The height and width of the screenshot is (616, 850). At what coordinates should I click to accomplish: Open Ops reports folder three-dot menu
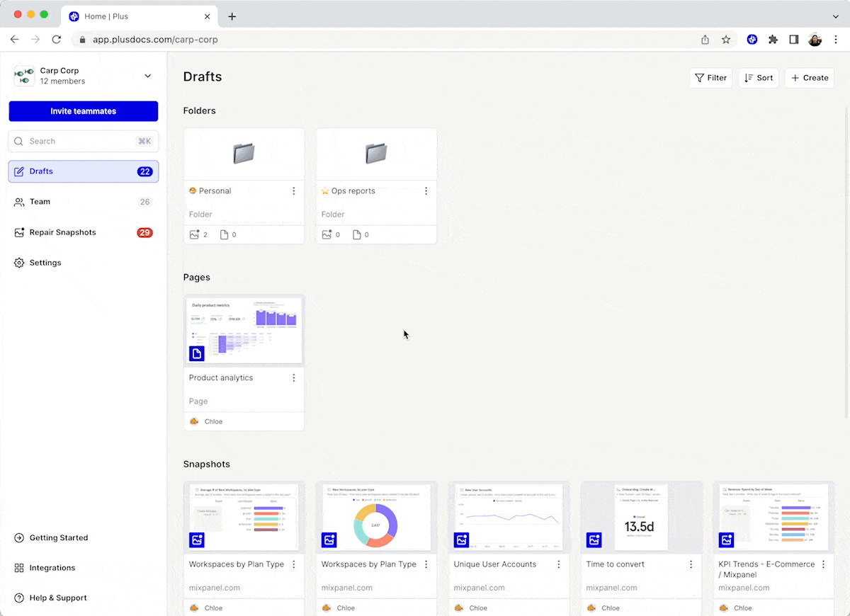[x=426, y=191]
